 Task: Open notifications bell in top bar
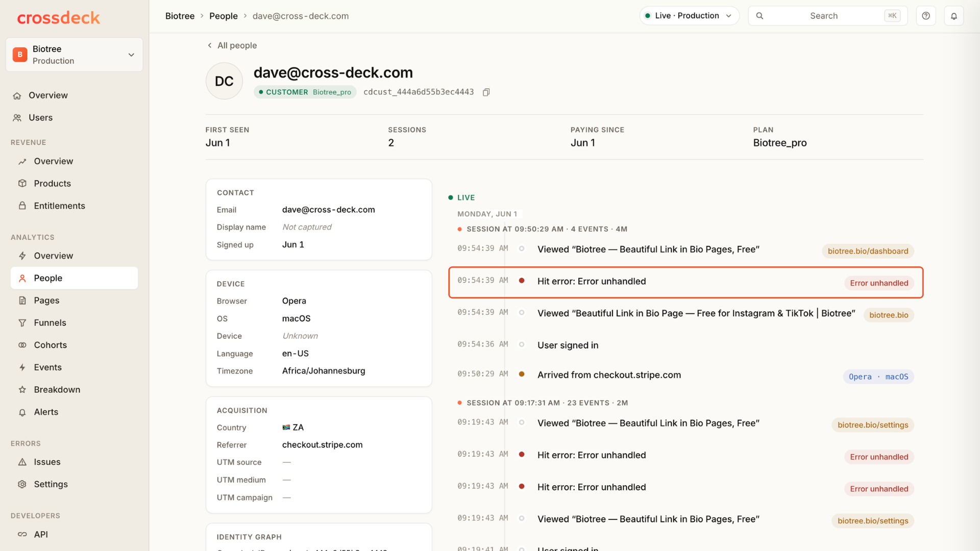(953, 16)
